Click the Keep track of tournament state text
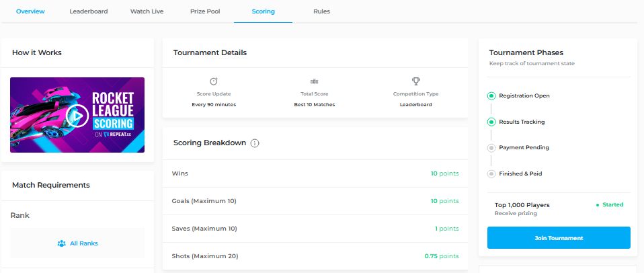The width and height of the screenshot is (644, 273). point(532,64)
